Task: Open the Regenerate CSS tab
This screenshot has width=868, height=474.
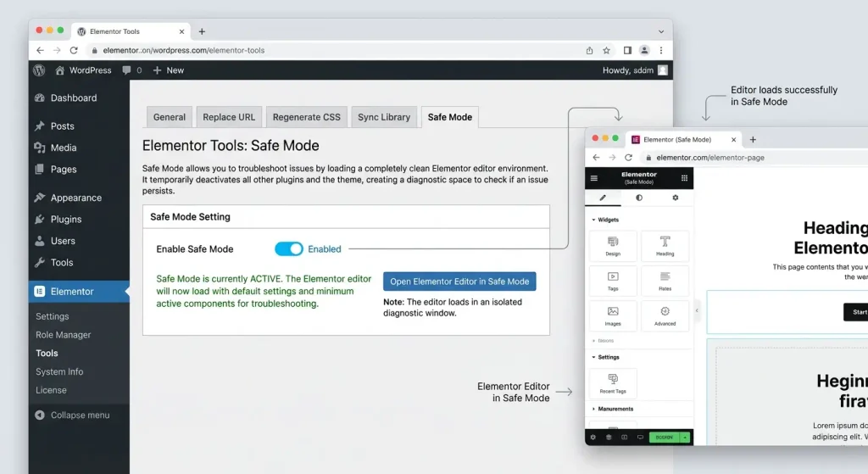Action: click(307, 117)
